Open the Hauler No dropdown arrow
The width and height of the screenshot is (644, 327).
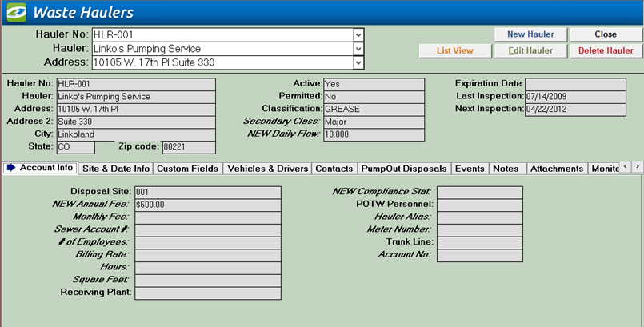(358, 35)
